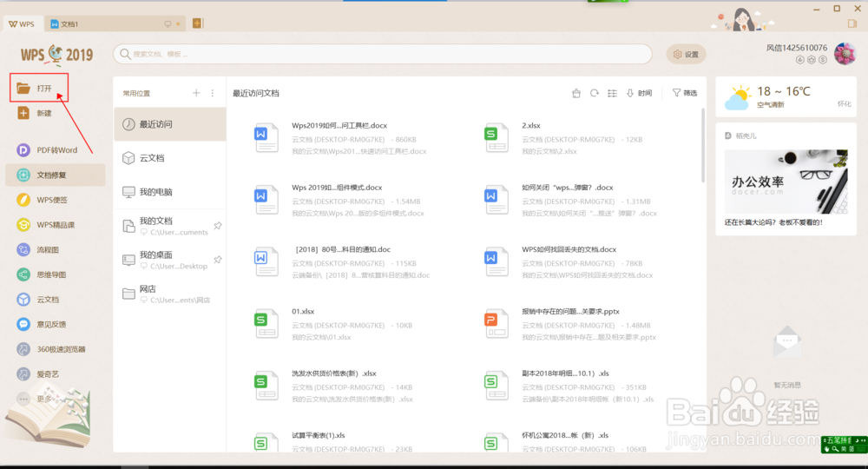Click the recent documents vertical scrollbar
The height and width of the screenshot is (469, 868).
tap(703, 145)
